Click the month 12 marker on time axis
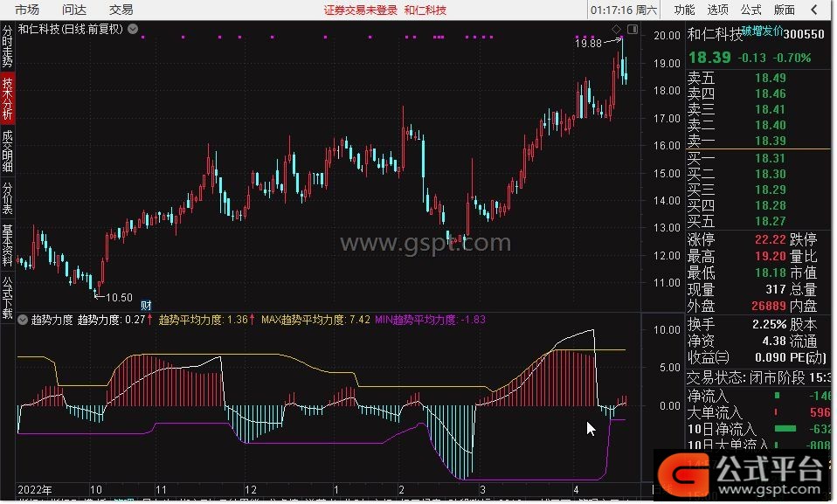The height and width of the screenshot is (504, 837). [251, 490]
